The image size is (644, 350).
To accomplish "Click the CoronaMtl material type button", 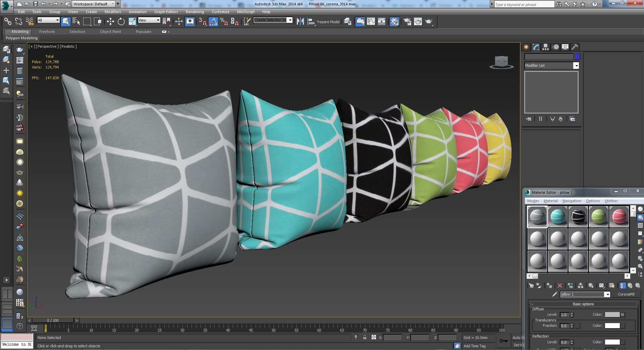I will click(626, 294).
